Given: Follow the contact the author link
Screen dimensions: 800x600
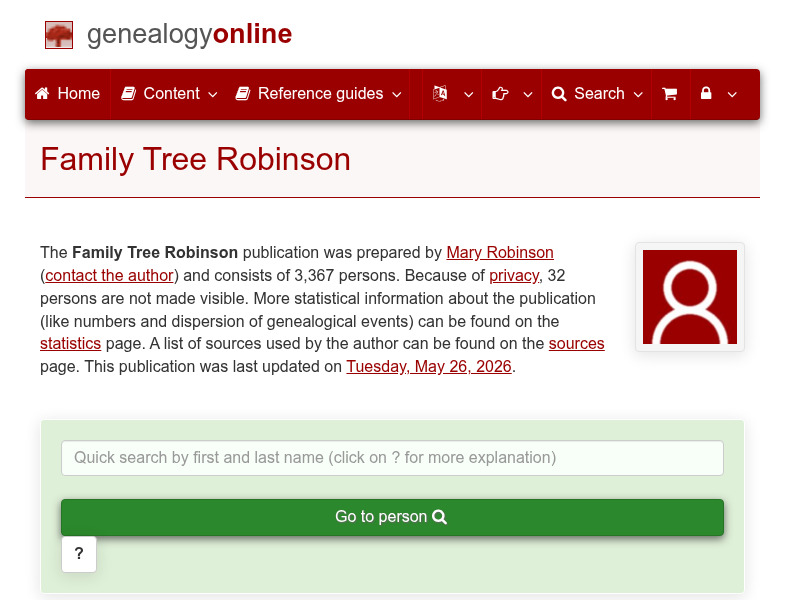Looking at the screenshot, I should tap(109, 276).
